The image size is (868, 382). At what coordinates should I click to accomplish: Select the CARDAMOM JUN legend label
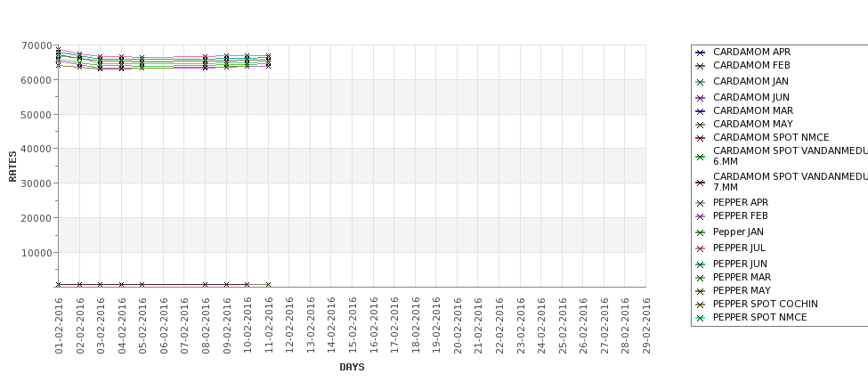[x=751, y=97]
